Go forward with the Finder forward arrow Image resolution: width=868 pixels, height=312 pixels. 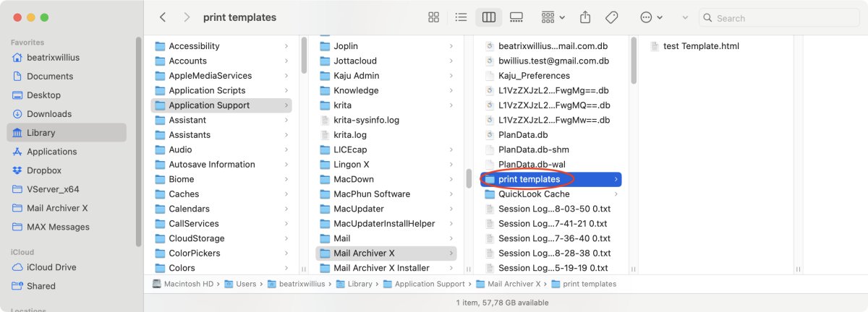coord(187,17)
